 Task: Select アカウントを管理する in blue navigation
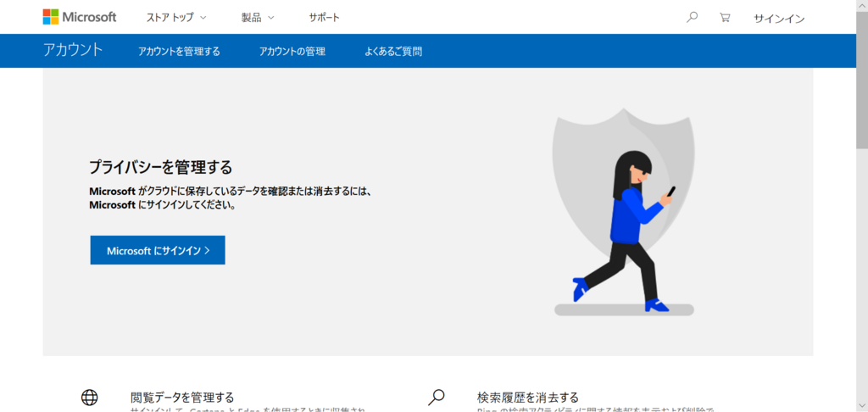pyautogui.click(x=179, y=52)
